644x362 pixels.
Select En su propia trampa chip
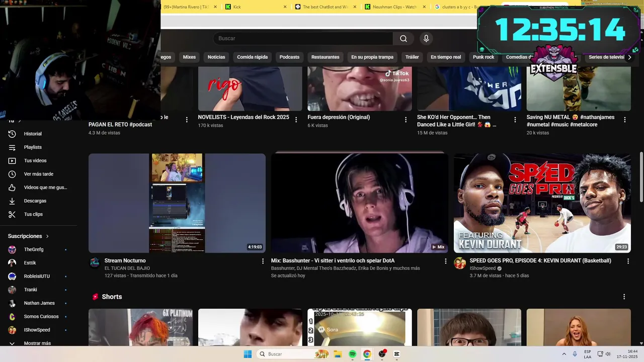pyautogui.click(x=372, y=57)
